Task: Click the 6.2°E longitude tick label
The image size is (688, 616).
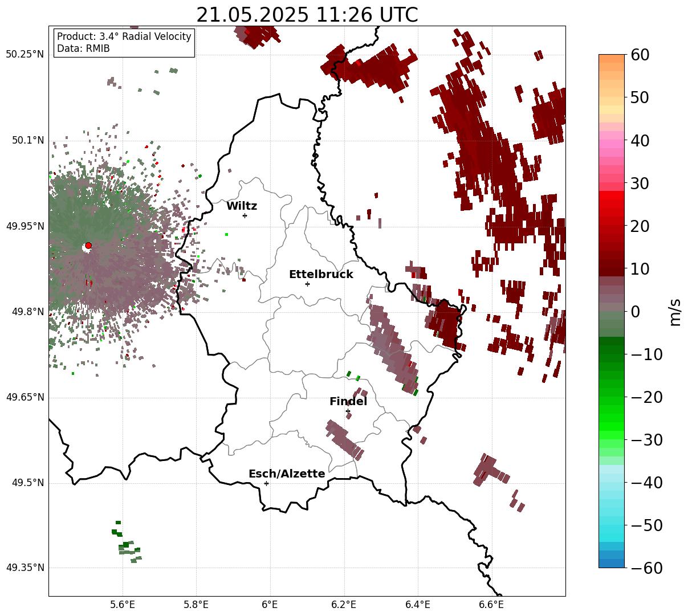Action: click(x=344, y=605)
